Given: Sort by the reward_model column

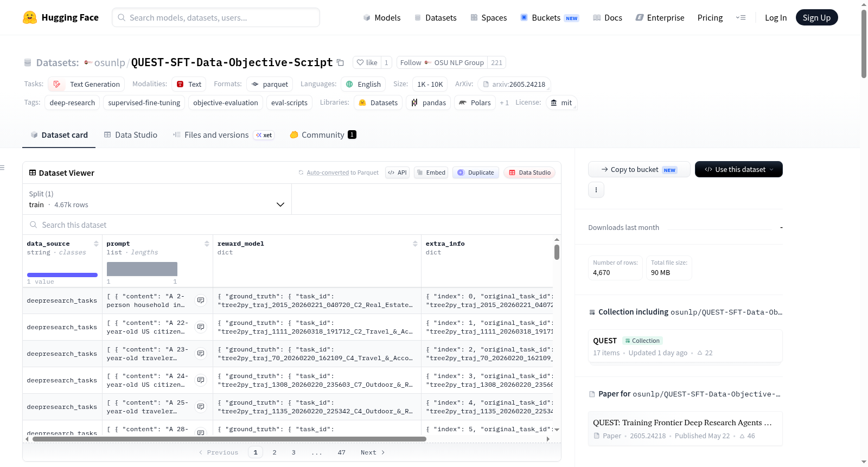Looking at the screenshot, I should click(x=415, y=244).
